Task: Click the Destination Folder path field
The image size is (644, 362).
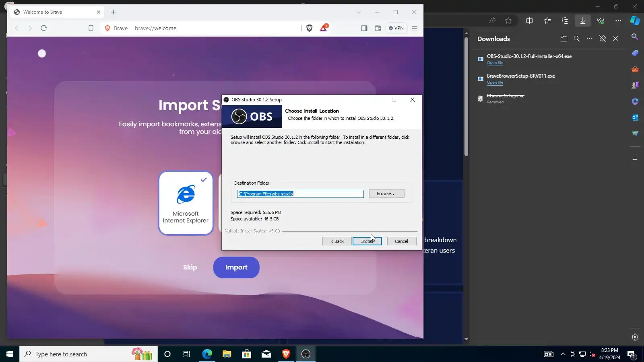Action: point(300,194)
